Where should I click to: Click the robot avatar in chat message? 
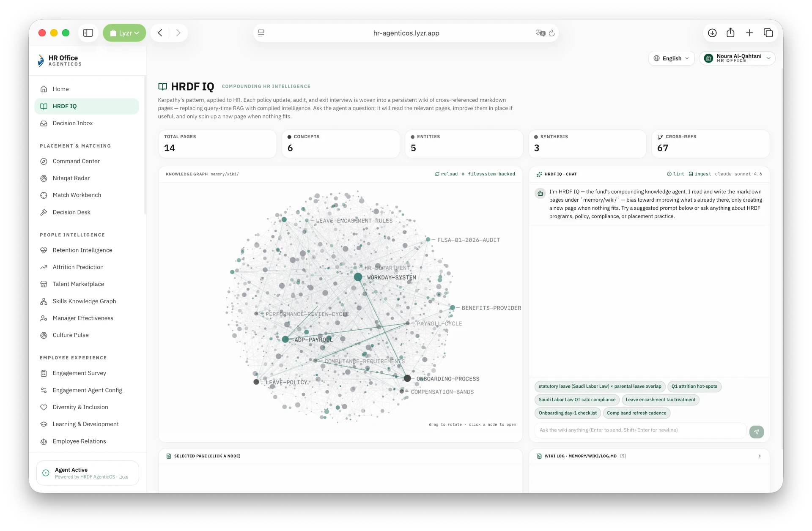click(x=540, y=194)
